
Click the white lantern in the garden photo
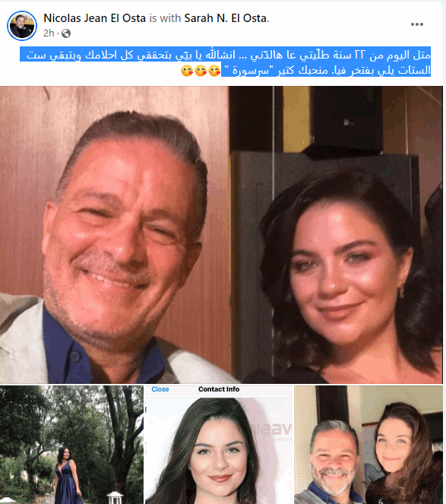click(x=115, y=498)
